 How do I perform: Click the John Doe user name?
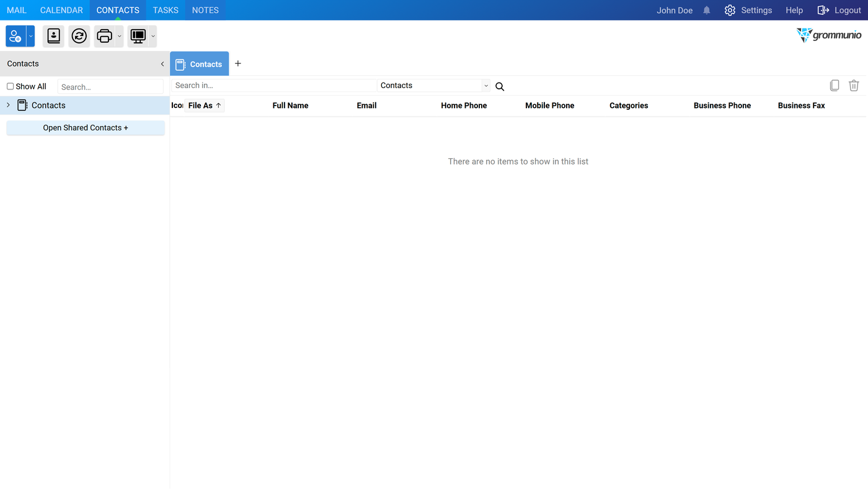click(675, 11)
